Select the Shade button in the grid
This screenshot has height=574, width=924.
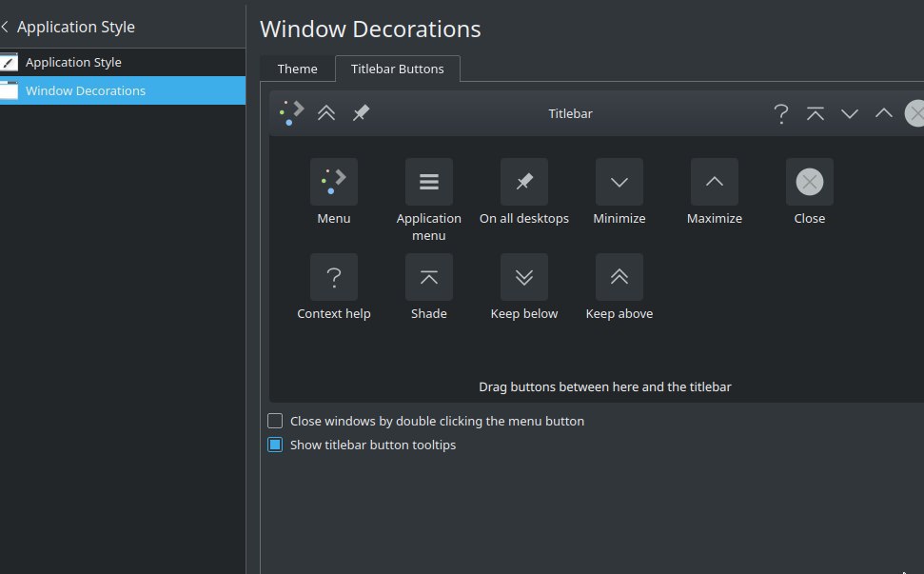(429, 277)
